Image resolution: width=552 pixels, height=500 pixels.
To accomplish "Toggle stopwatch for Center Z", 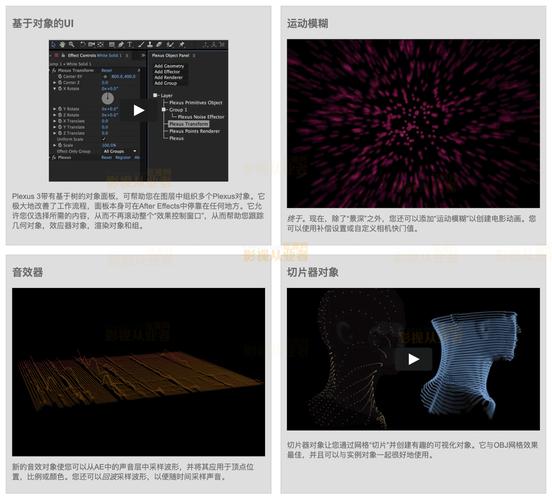I will click(60, 82).
